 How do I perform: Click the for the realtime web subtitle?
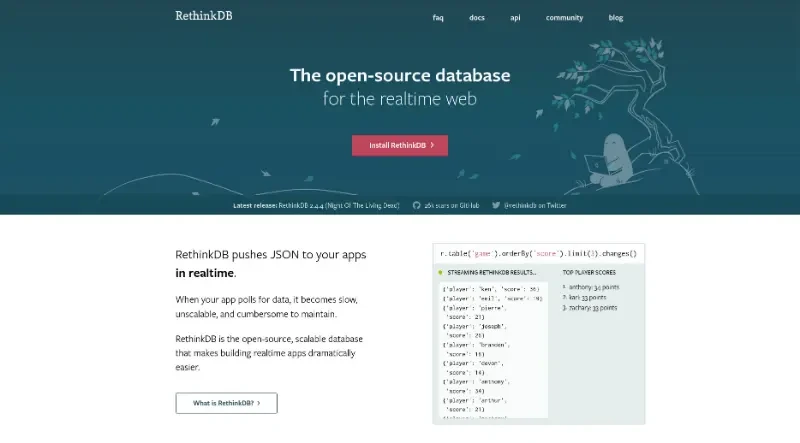400,99
